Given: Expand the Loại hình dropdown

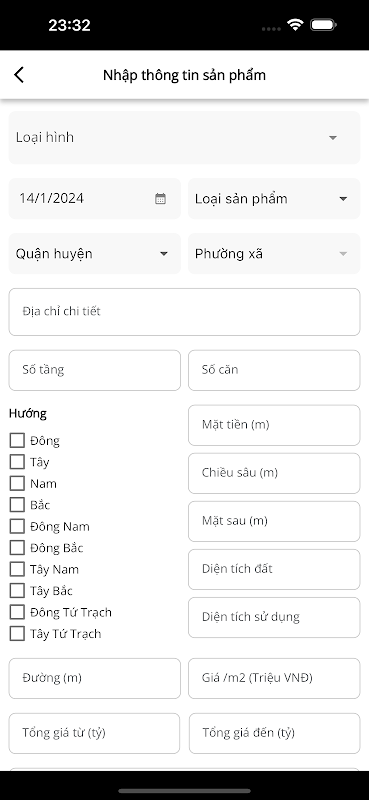Looking at the screenshot, I should pyautogui.click(x=184, y=137).
